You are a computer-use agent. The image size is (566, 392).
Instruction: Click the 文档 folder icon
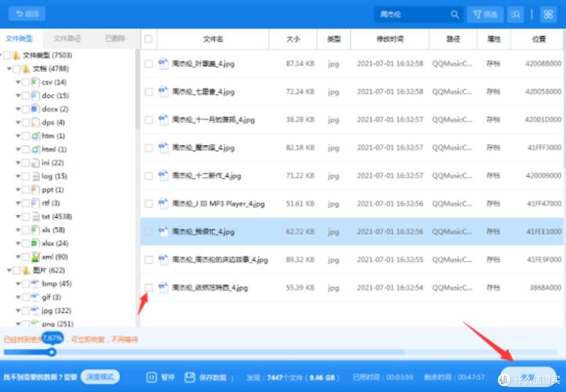(x=26, y=68)
